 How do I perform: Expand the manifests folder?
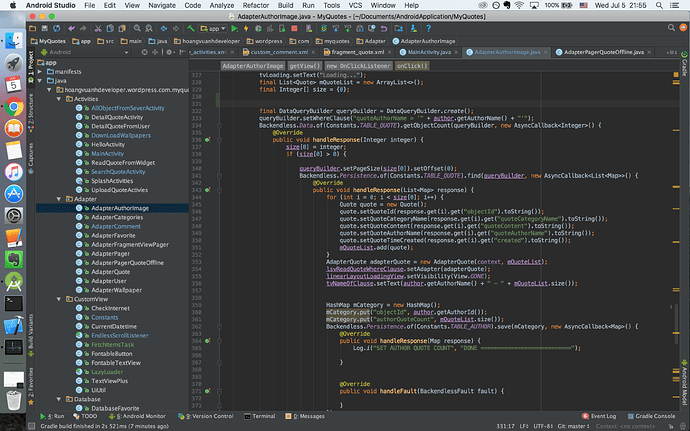[x=40, y=71]
